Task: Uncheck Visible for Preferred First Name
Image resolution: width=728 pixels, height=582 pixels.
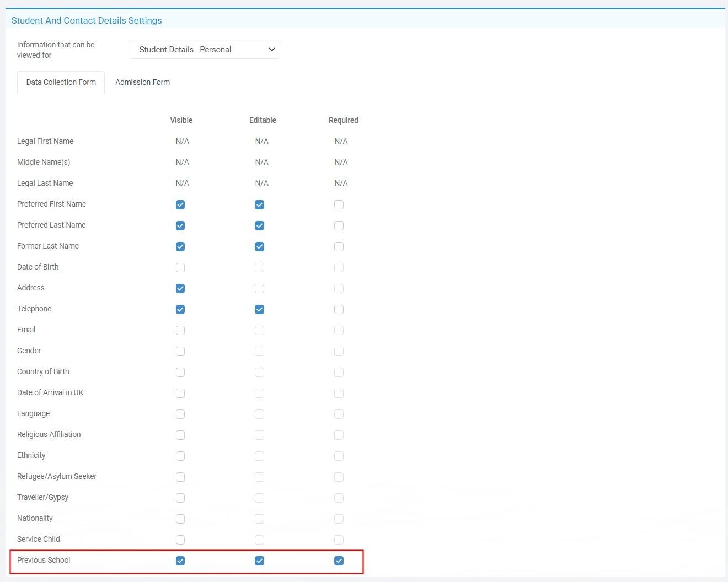Action: tap(180, 204)
